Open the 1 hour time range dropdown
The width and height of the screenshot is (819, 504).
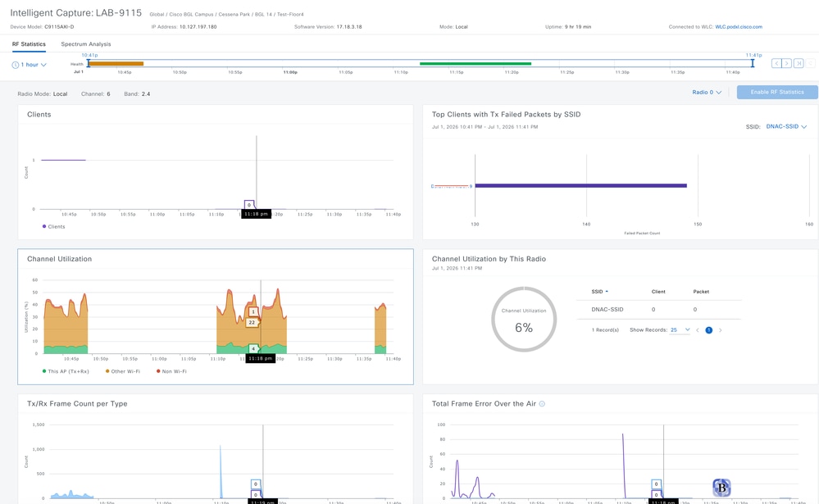tap(30, 65)
